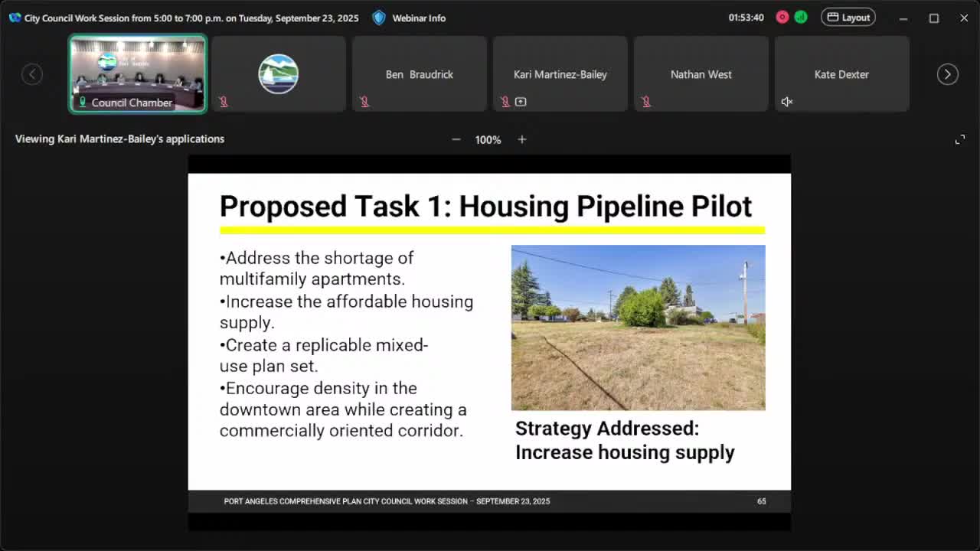Click the City Council Work Session title text
This screenshot has width=980, height=551.
(x=191, y=18)
